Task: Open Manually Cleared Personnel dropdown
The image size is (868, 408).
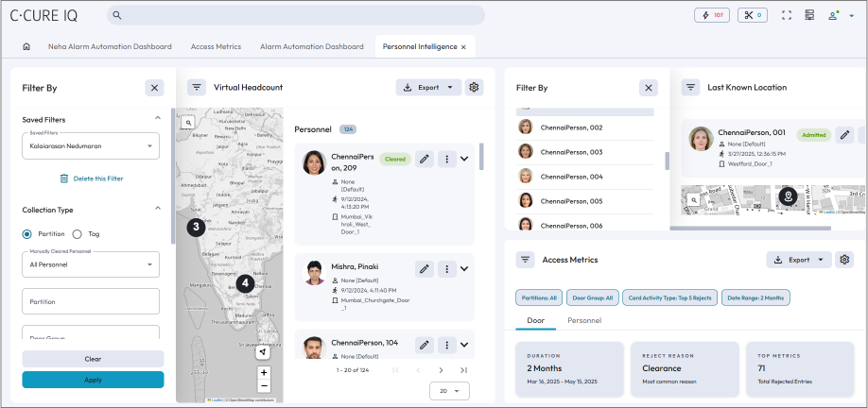Action: (x=91, y=264)
